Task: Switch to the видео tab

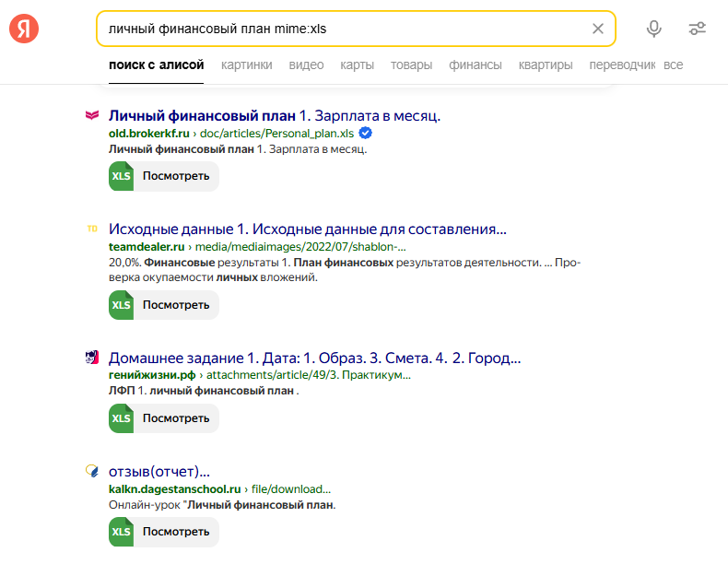Action: pos(307,65)
